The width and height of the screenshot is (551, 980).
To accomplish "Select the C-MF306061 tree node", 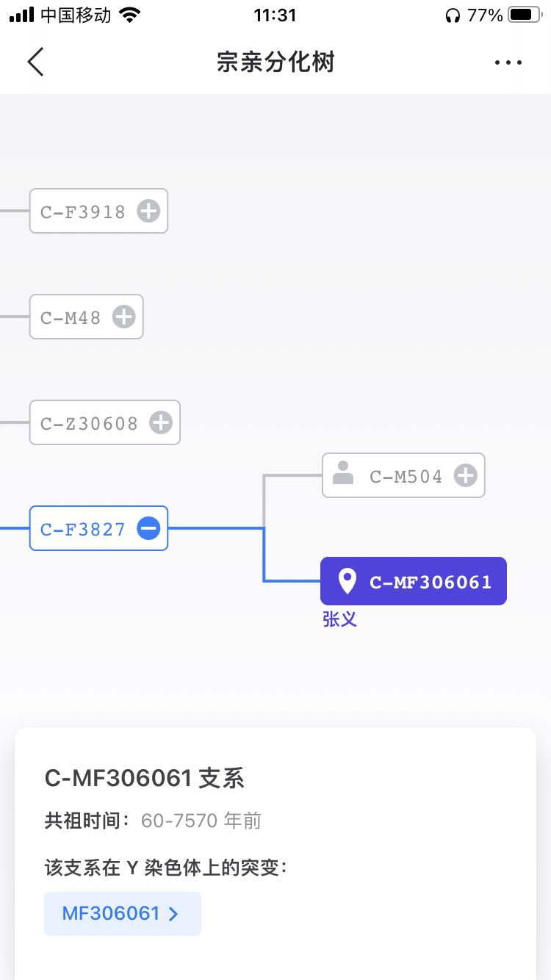I will (x=430, y=582).
